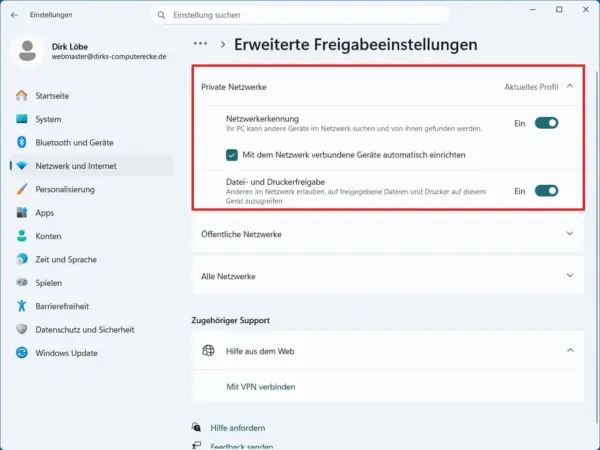Click the back arrow icon

(14, 15)
